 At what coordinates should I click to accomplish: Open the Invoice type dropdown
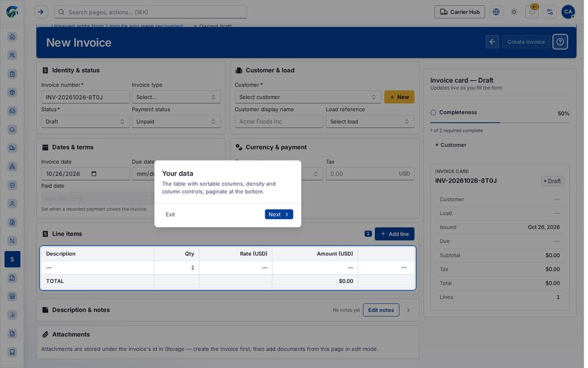point(176,97)
